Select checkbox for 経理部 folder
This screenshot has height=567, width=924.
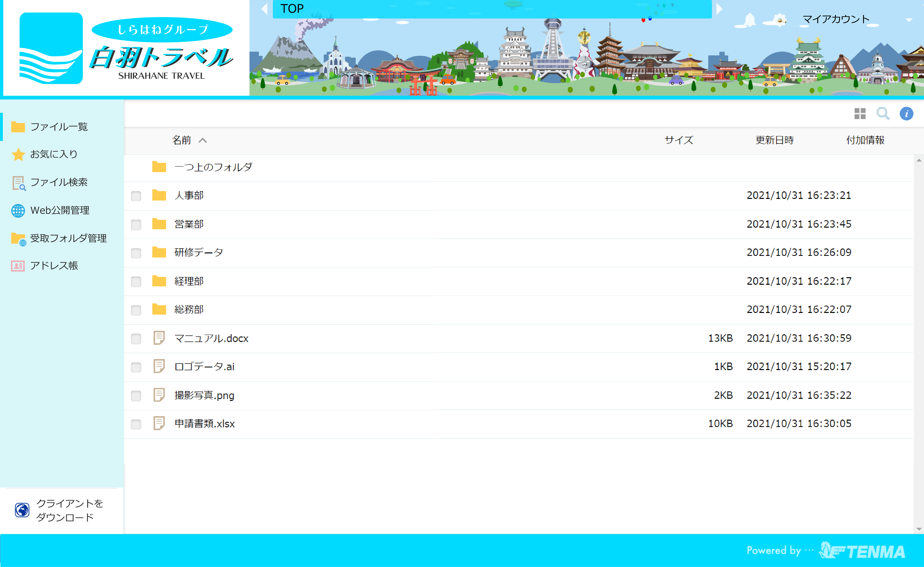(136, 282)
